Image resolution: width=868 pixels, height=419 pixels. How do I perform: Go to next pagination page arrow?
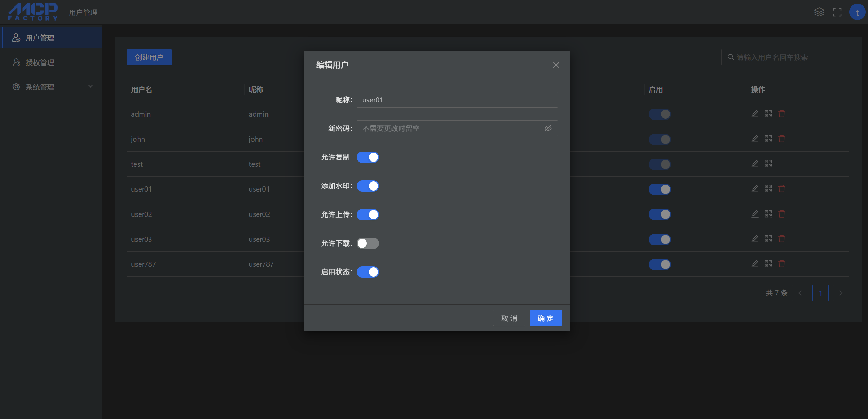coord(841,293)
